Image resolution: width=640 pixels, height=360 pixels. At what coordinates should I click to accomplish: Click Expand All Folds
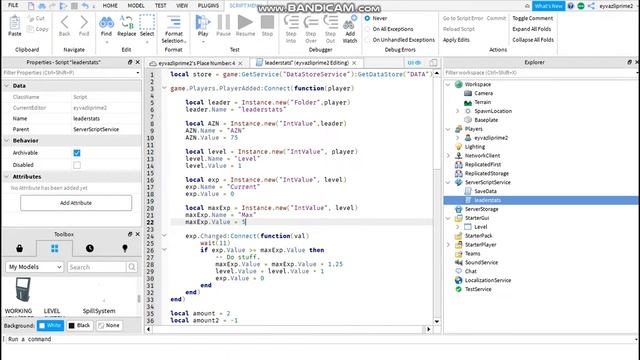point(531,29)
